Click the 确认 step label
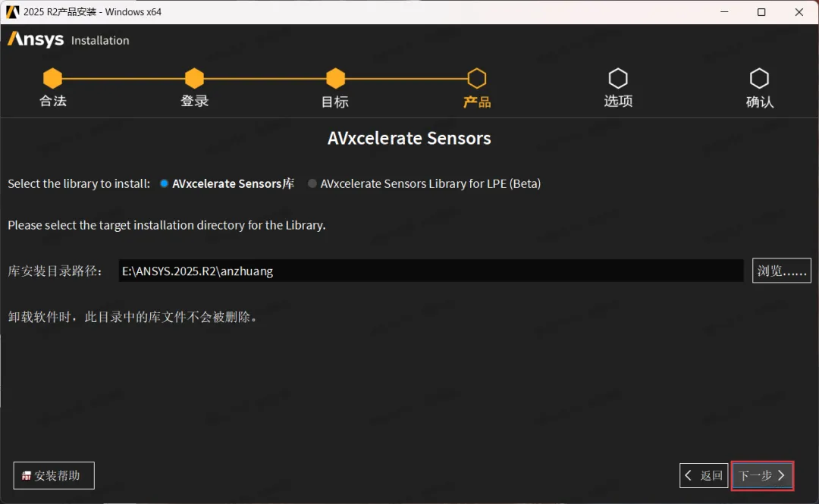The image size is (819, 504). coord(759,102)
